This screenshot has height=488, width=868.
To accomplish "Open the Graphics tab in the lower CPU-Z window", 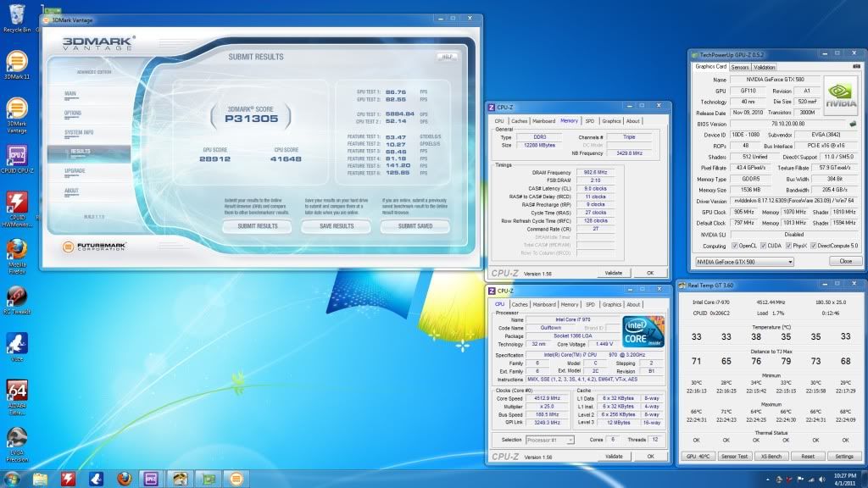I will click(612, 304).
